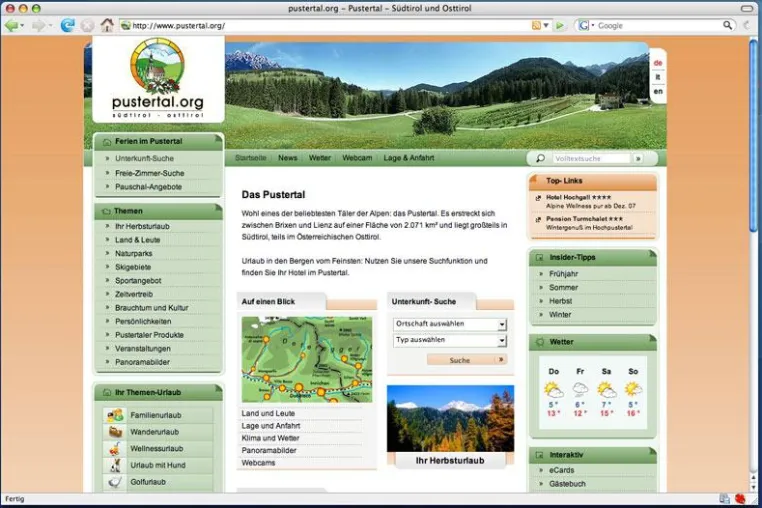Click the Familienurlaub icon

[115, 415]
